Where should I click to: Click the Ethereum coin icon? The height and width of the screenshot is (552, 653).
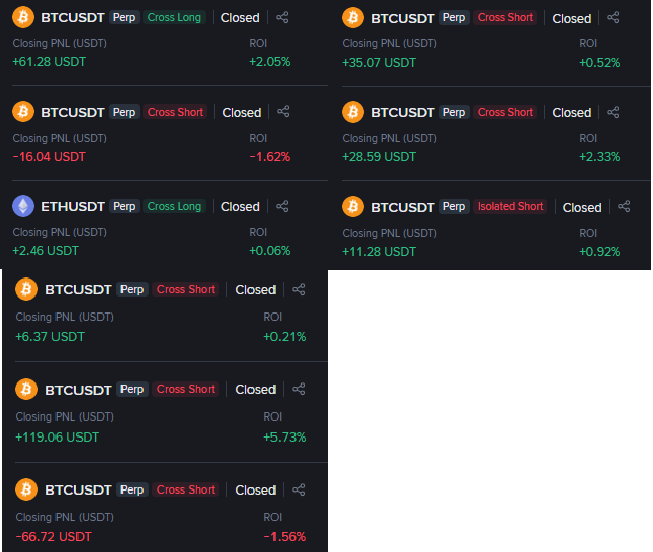[22, 206]
